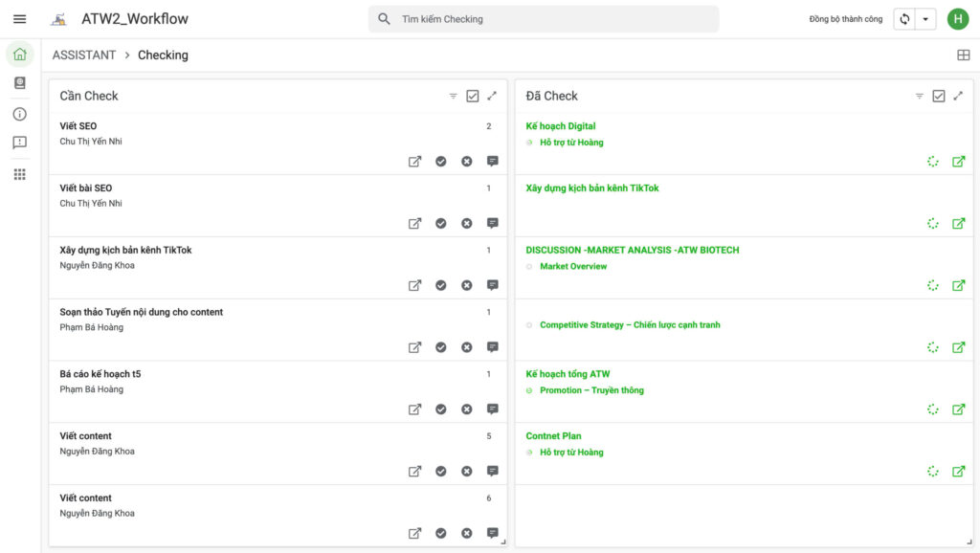Click the Tìm kiếm Checking search field
This screenshot has width=980, height=553.
click(544, 19)
